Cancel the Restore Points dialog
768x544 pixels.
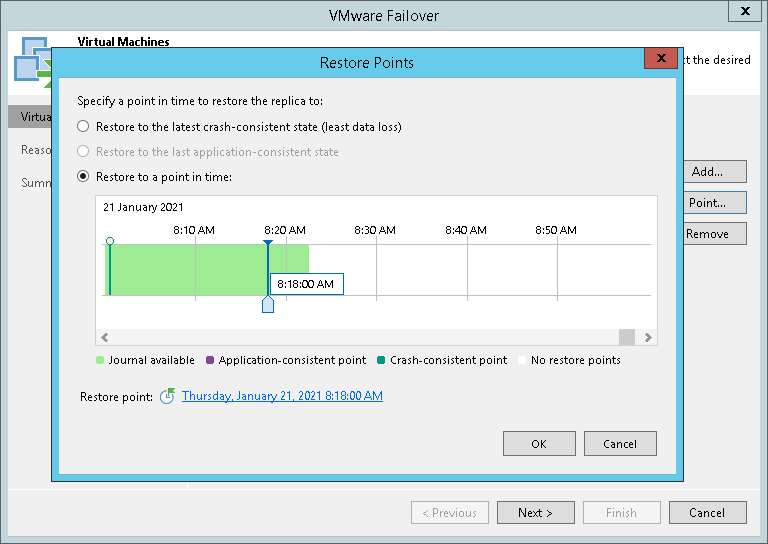620,444
